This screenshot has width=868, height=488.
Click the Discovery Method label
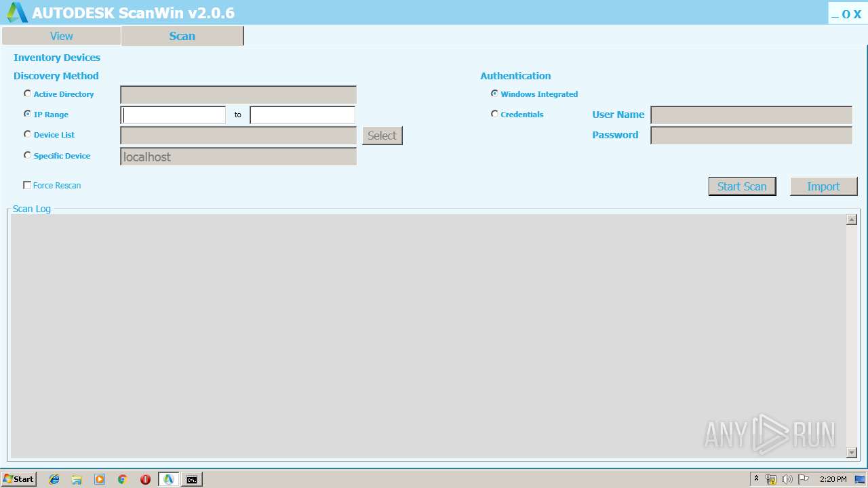pyautogui.click(x=56, y=76)
